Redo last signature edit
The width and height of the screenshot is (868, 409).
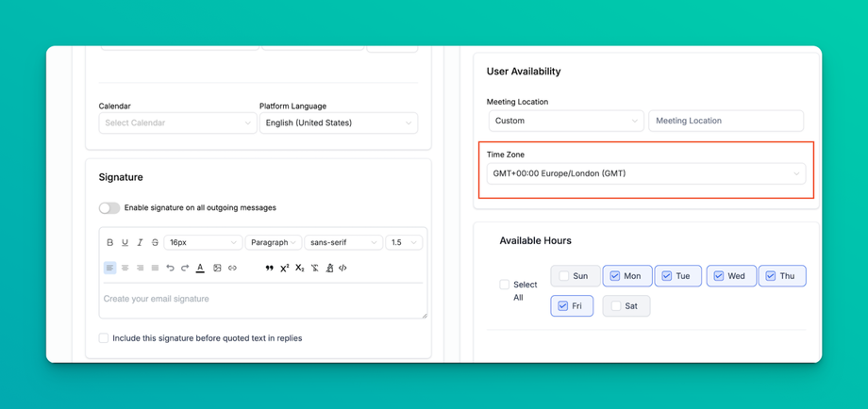point(185,268)
